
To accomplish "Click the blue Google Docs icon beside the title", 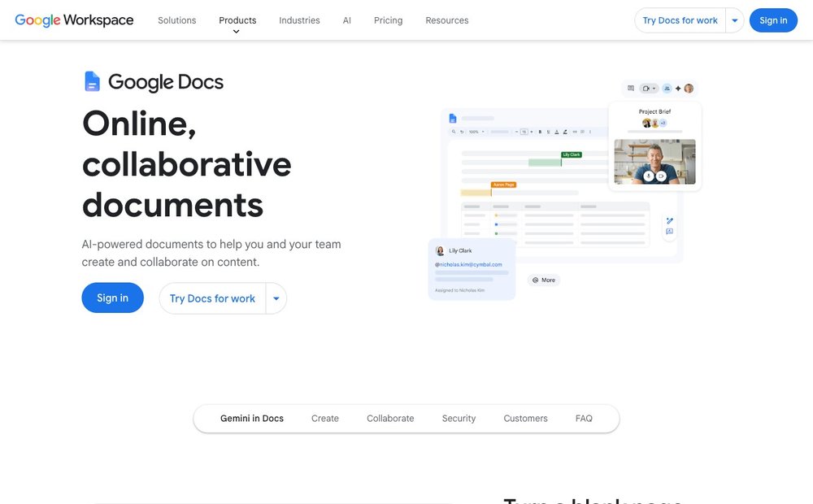I will pyautogui.click(x=92, y=81).
